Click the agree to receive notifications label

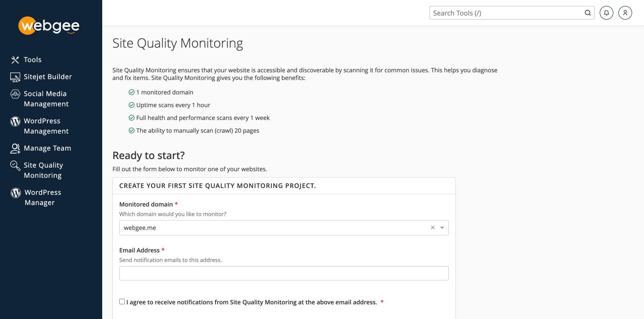tap(252, 302)
